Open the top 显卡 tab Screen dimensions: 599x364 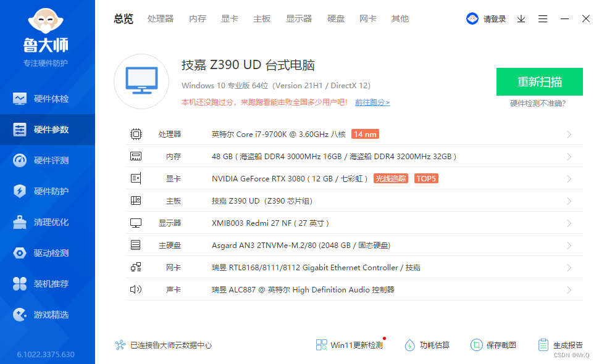pos(230,19)
